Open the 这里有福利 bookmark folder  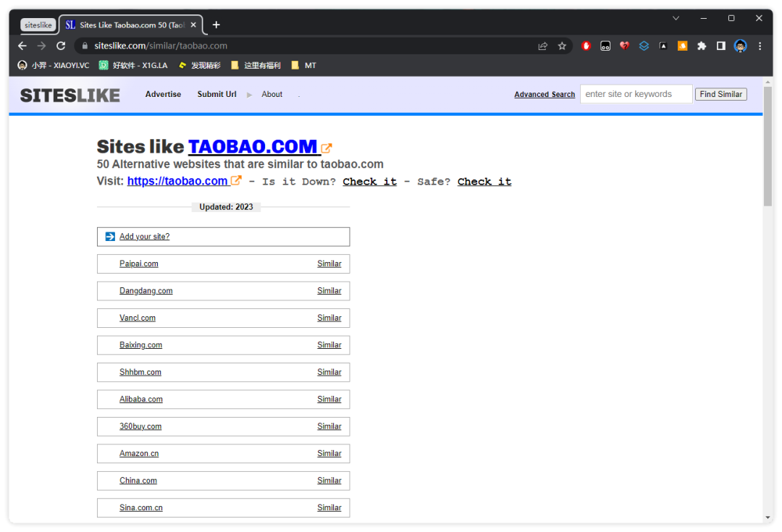(256, 65)
